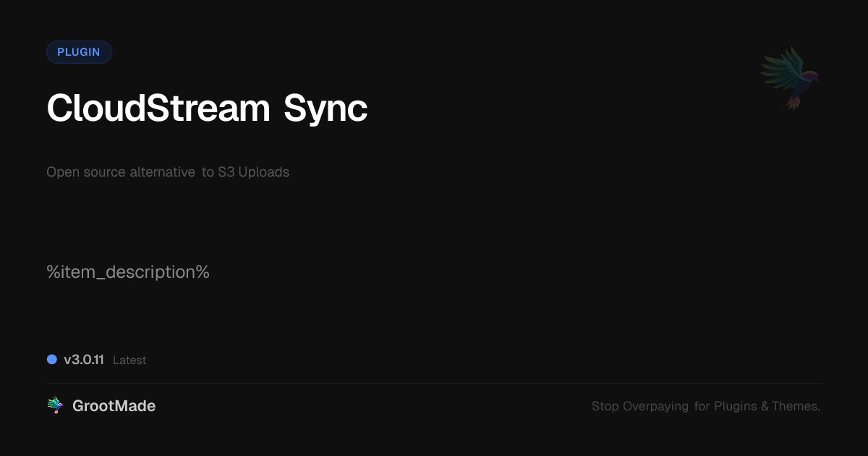Open the GrootMade brand name link
This screenshot has width=868, height=456.
point(114,406)
